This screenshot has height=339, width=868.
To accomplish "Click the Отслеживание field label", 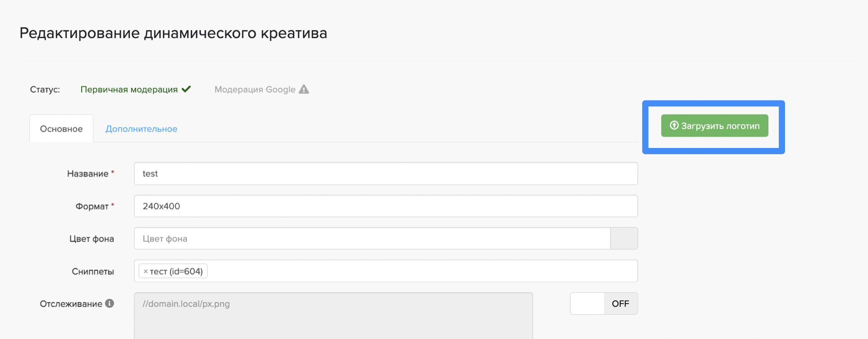I will (71, 304).
